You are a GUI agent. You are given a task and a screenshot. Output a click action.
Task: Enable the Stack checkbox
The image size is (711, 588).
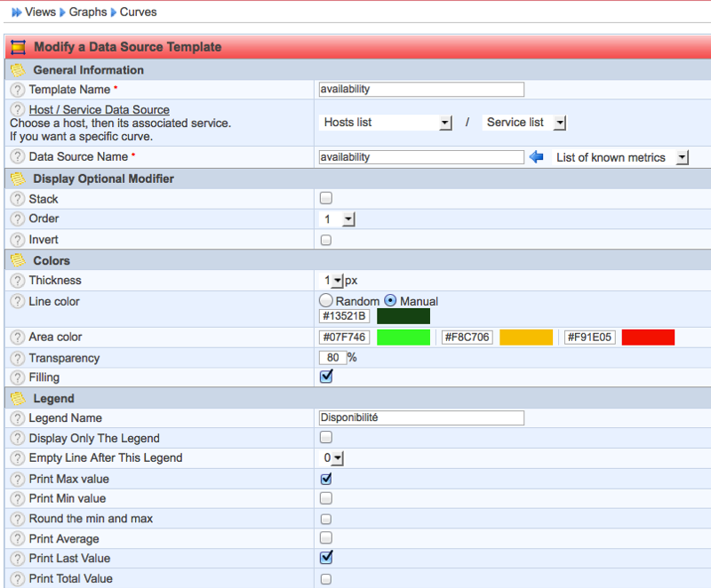pos(326,199)
